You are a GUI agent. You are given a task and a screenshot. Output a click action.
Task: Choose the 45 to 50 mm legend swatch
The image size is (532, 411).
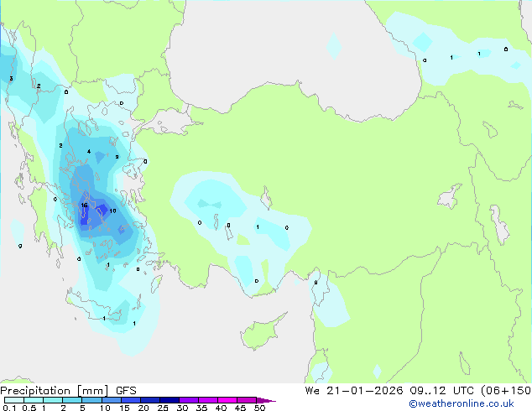247,400
